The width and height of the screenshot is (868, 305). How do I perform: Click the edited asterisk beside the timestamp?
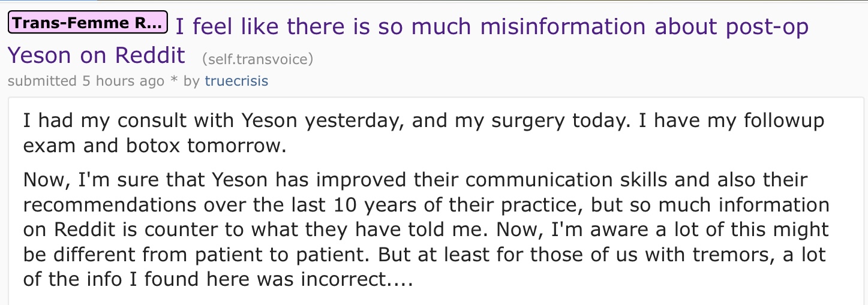click(x=173, y=81)
